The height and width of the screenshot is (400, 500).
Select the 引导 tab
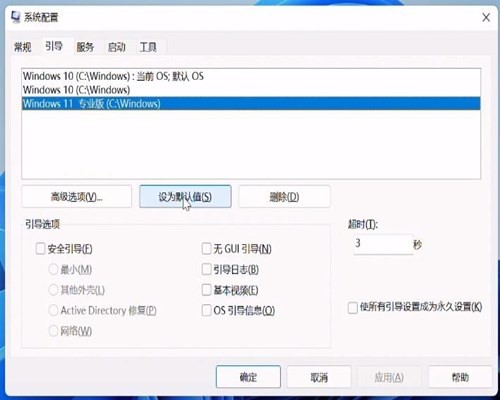pos(54,46)
